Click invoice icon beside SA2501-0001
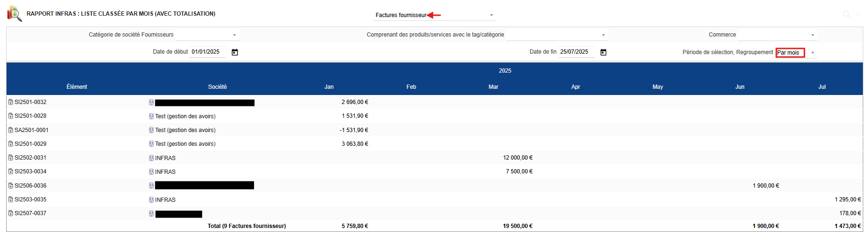The width and height of the screenshot is (868, 247). point(10,130)
